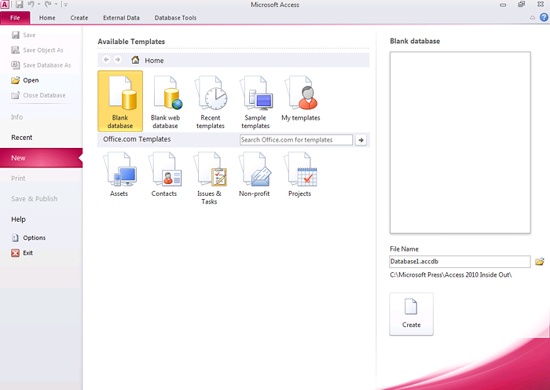Open the External Data tab

coord(121,18)
